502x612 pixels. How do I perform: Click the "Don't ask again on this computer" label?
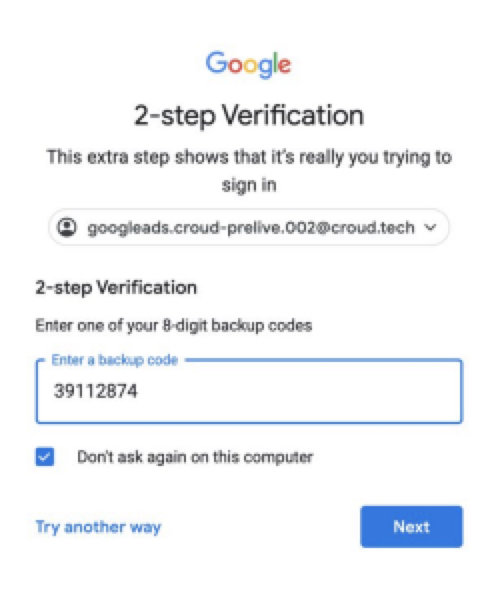click(x=195, y=457)
